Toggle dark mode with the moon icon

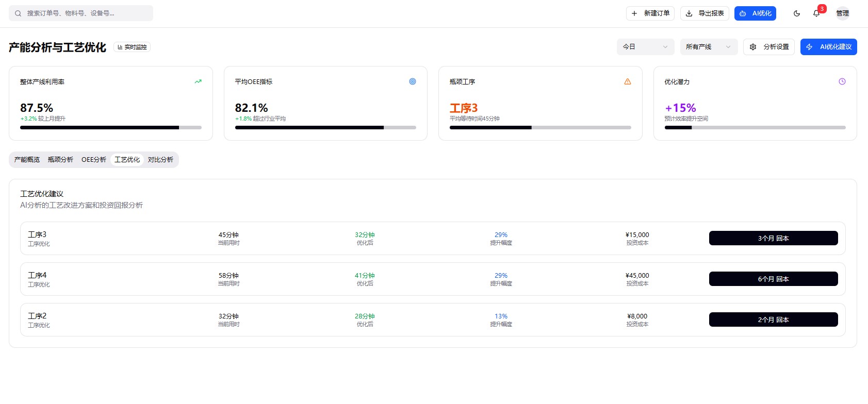click(x=797, y=13)
